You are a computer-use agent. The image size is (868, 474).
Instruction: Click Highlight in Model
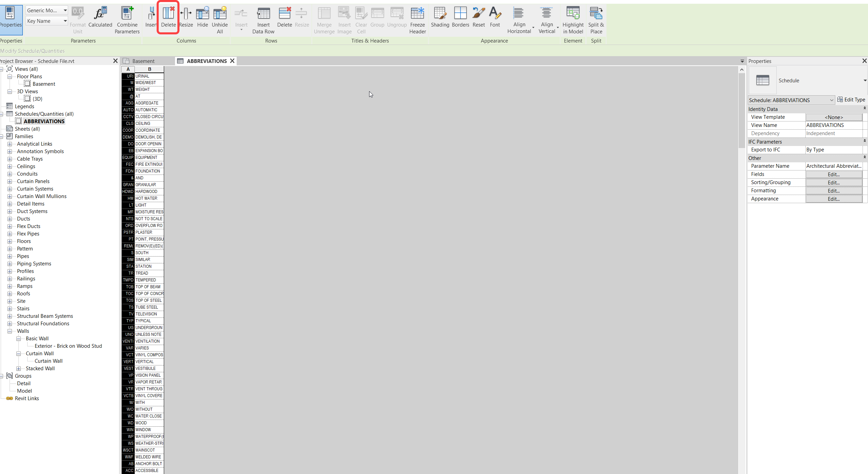coord(573,19)
